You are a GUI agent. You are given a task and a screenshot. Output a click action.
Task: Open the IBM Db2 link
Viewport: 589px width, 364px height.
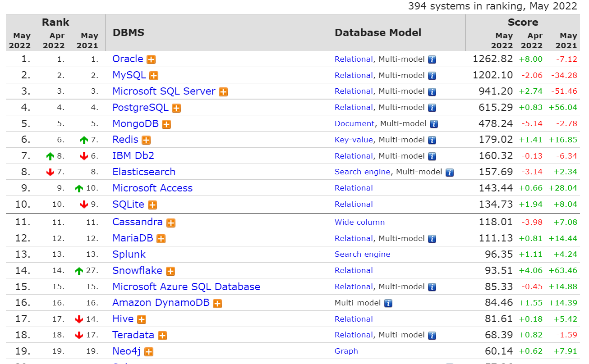click(x=133, y=156)
